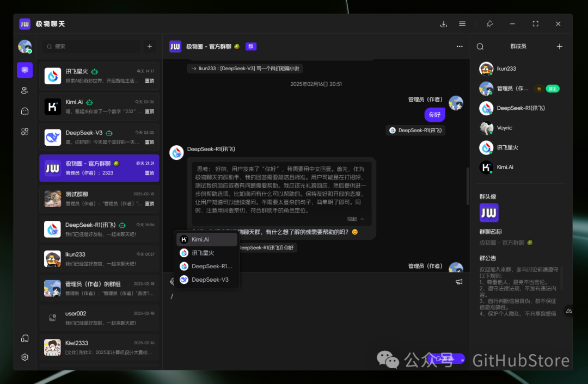The image size is (588, 384).
Task: Select member 讯飞星火 in the 群成员 list
Action: point(521,147)
